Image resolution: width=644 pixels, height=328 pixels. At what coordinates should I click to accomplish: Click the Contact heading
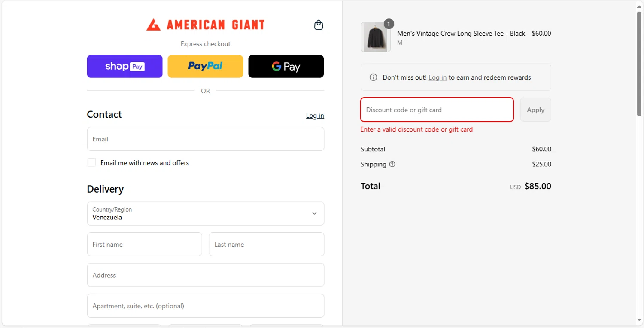click(104, 114)
